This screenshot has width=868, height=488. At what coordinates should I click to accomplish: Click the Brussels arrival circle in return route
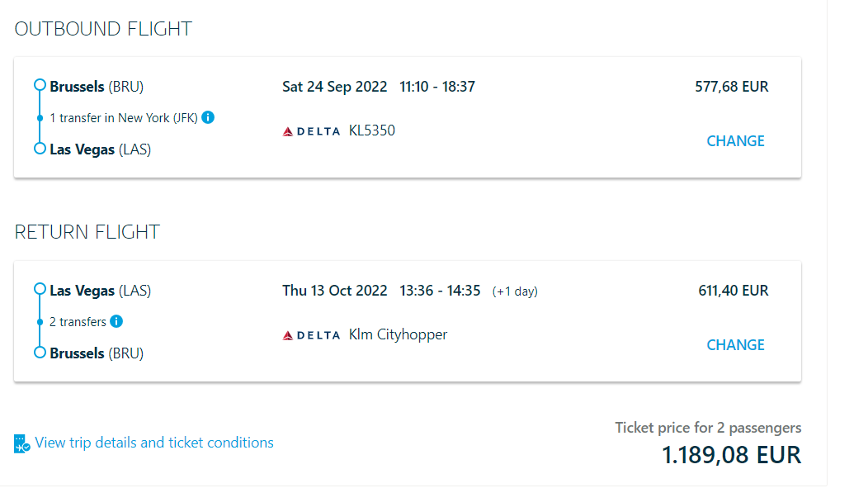point(39,353)
